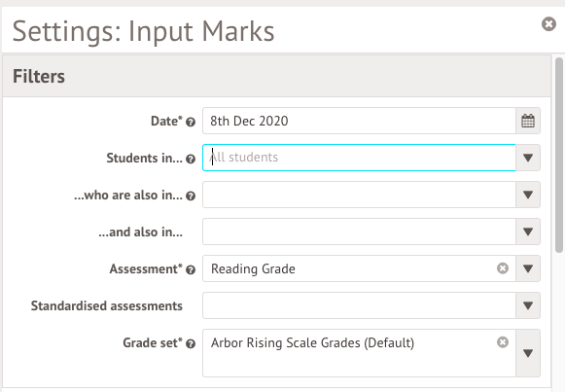
Task: Open the Grade set dropdown arrow
Action: click(528, 353)
